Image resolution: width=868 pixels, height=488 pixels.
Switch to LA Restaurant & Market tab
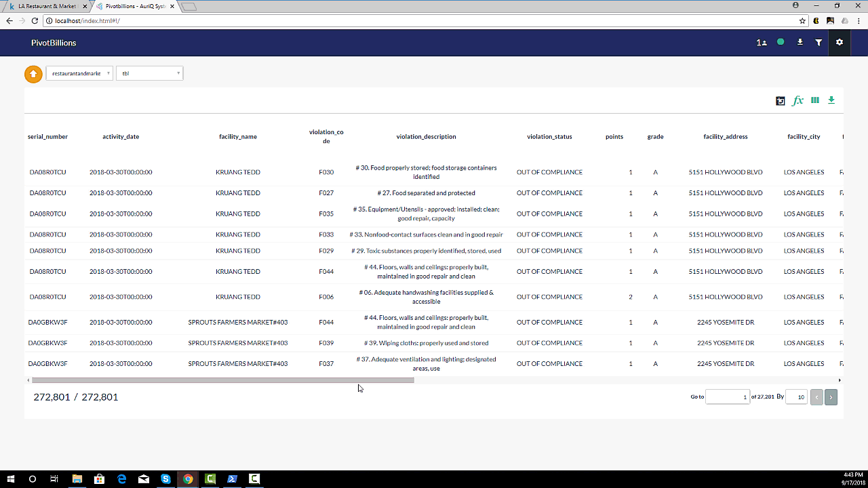tap(47, 6)
